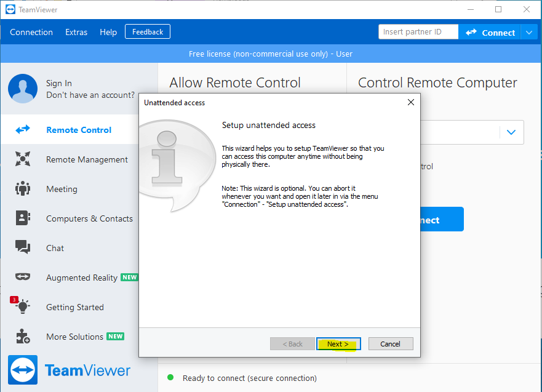The height and width of the screenshot is (392, 542).
Task: Expand the Connect button dropdown arrow
Action: tap(529, 32)
